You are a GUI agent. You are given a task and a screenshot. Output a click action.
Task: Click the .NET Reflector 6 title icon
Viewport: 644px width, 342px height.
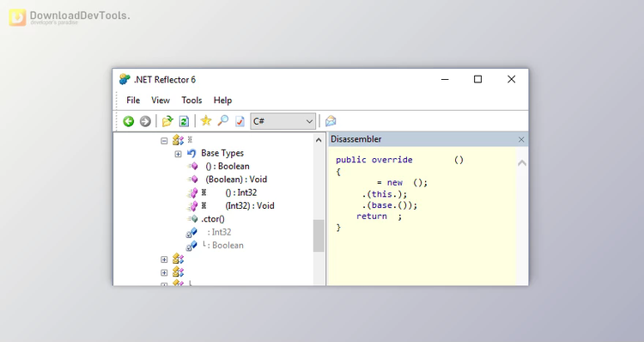[x=125, y=79]
